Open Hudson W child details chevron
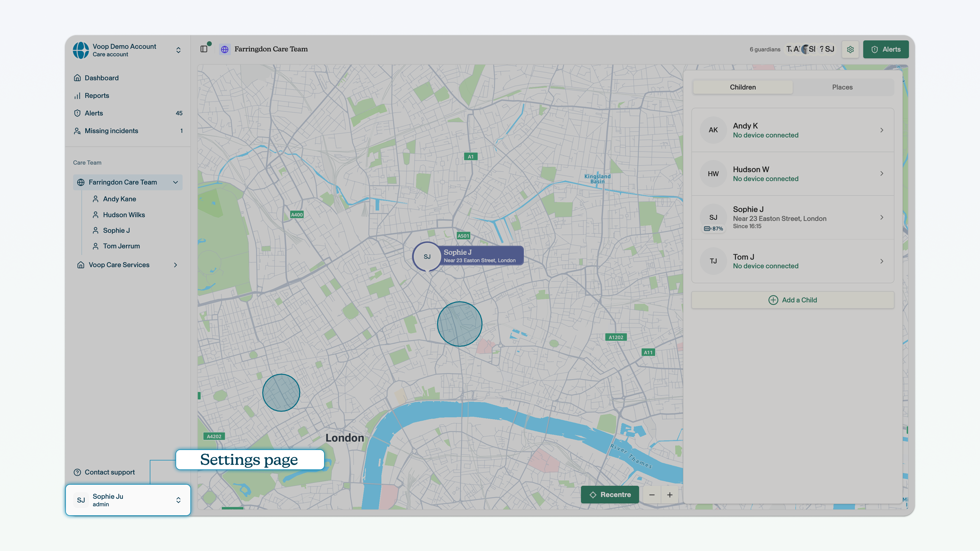Viewport: 980px width, 551px height. [x=881, y=173]
